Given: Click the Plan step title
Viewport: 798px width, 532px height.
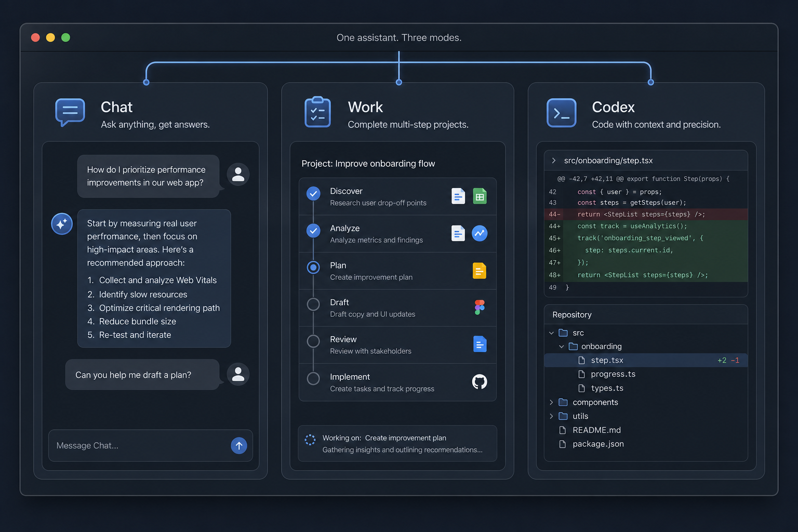Looking at the screenshot, I should [x=338, y=265].
